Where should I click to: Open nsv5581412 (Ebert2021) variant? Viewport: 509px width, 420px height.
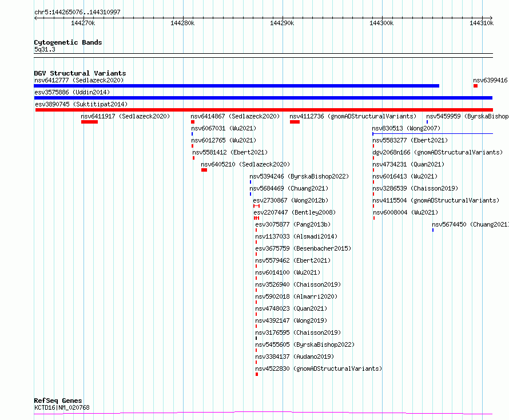point(230,152)
